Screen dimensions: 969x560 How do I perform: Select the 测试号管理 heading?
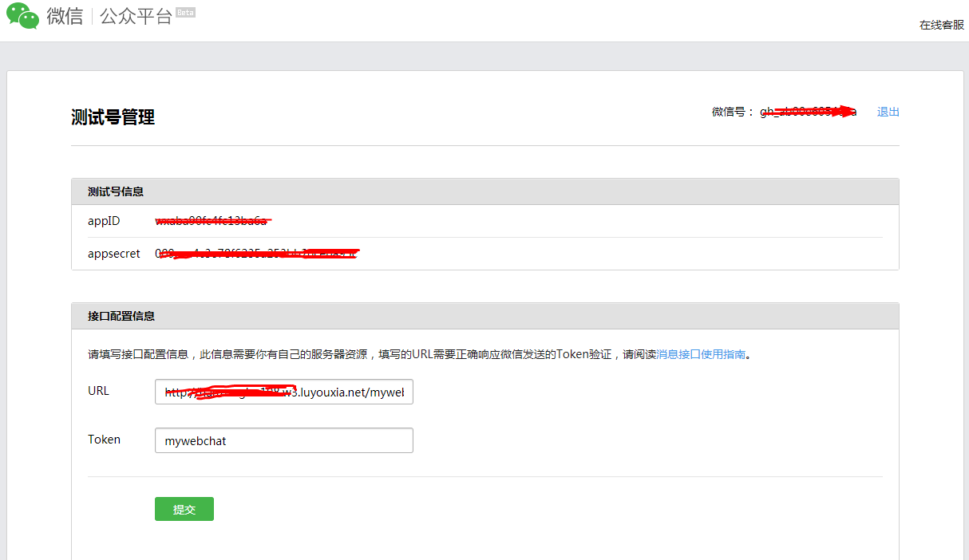point(113,117)
